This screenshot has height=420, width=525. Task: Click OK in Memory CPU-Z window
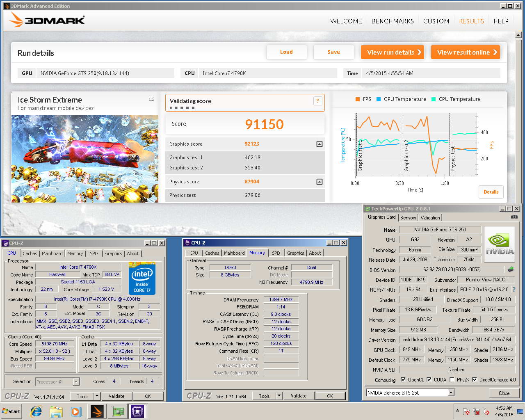pyautogui.click(x=330, y=396)
